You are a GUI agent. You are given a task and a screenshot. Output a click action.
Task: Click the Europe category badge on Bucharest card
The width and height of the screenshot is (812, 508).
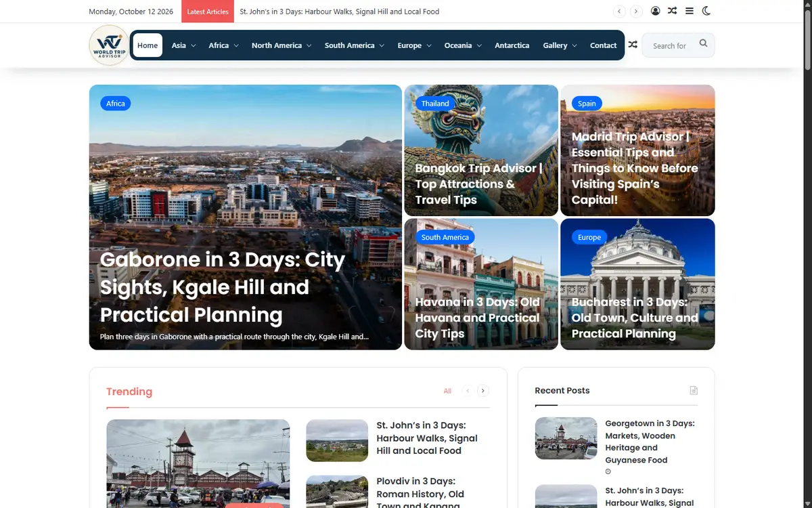589,237
